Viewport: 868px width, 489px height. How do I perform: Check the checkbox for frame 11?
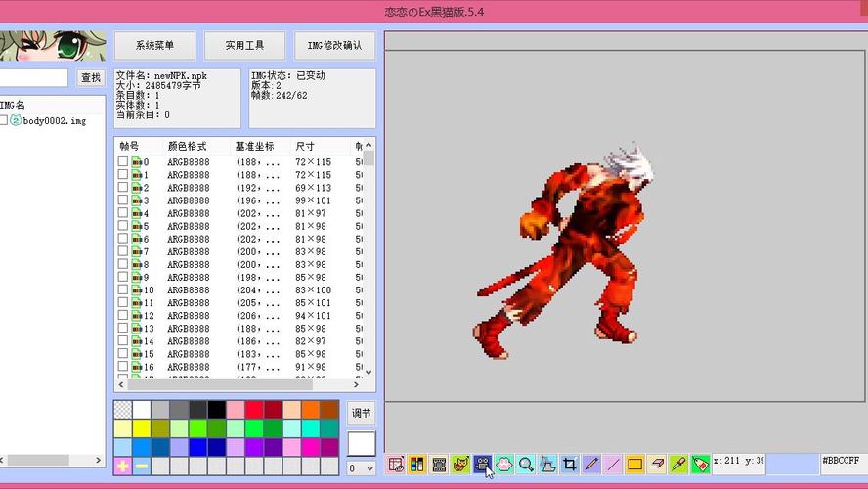122,302
